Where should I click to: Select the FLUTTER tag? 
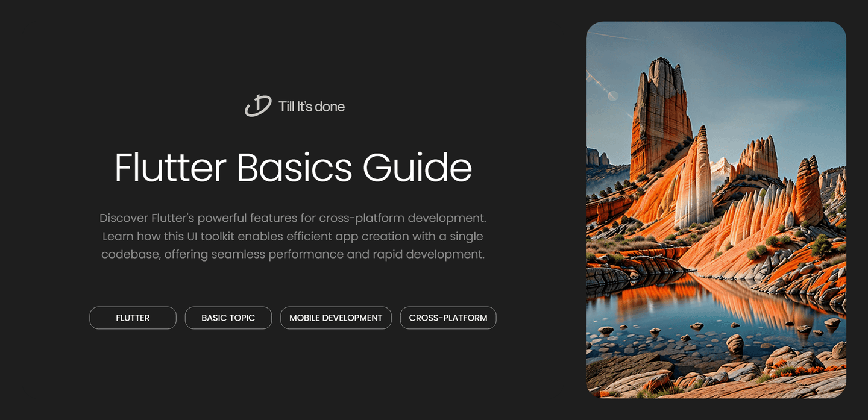(x=133, y=318)
